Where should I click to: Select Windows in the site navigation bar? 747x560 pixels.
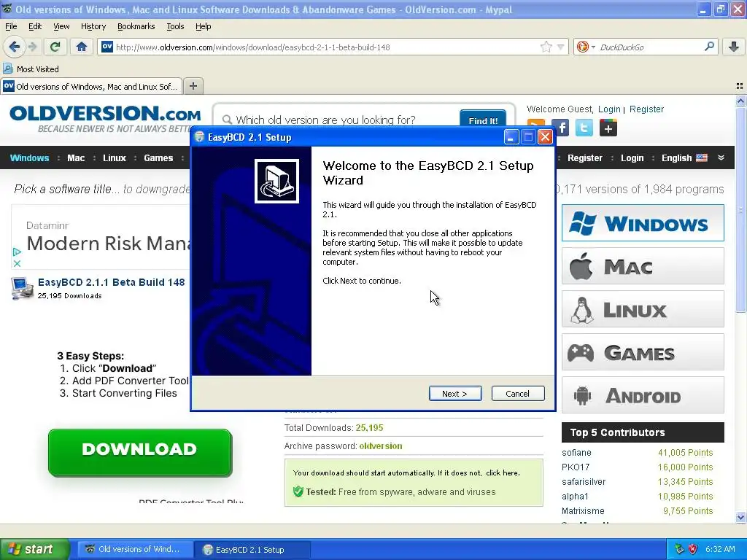(x=29, y=158)
